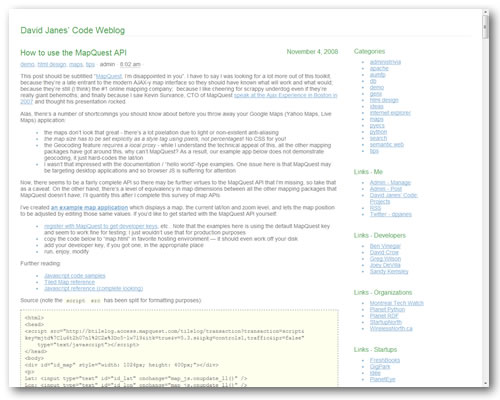Image resolution: width=500 pixels, height=400 pixels.
Task: Open the demo tag under the post title
Action: [x=27, y=64]
